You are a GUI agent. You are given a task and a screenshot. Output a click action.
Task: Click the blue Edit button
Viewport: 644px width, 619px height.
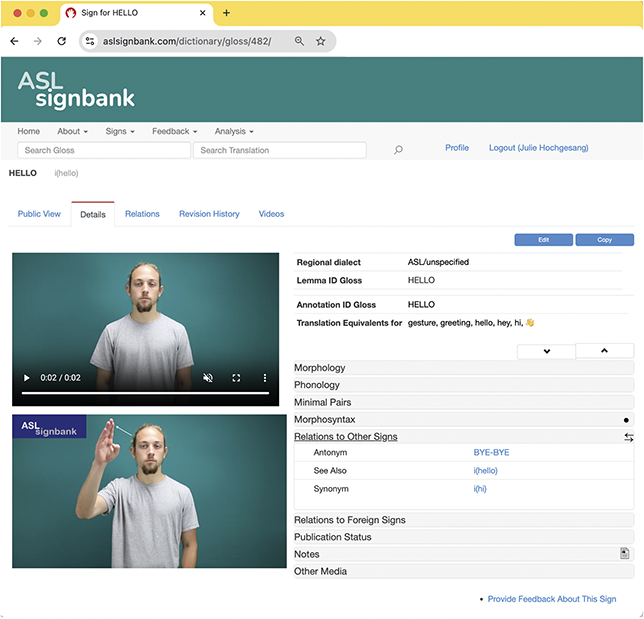543,240
